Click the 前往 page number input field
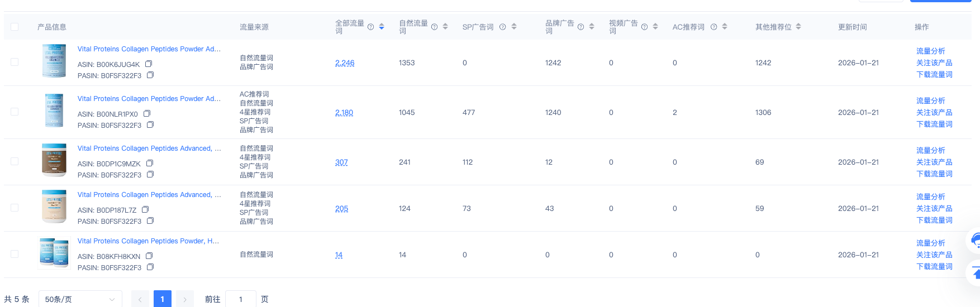The height and width of the screenshot is (307, 980). pos(241,299)
